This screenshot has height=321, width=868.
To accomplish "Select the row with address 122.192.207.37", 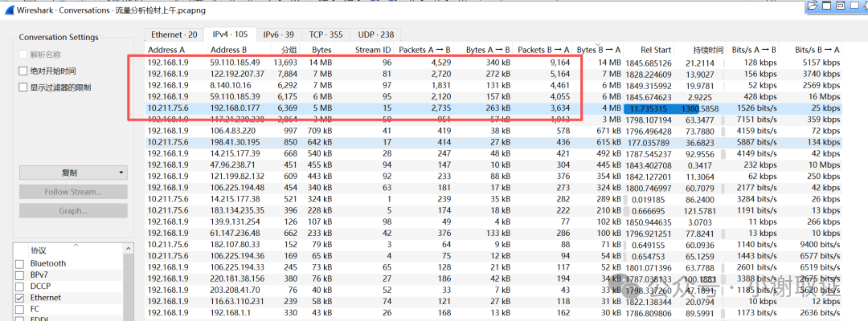I will coord(493,74).
